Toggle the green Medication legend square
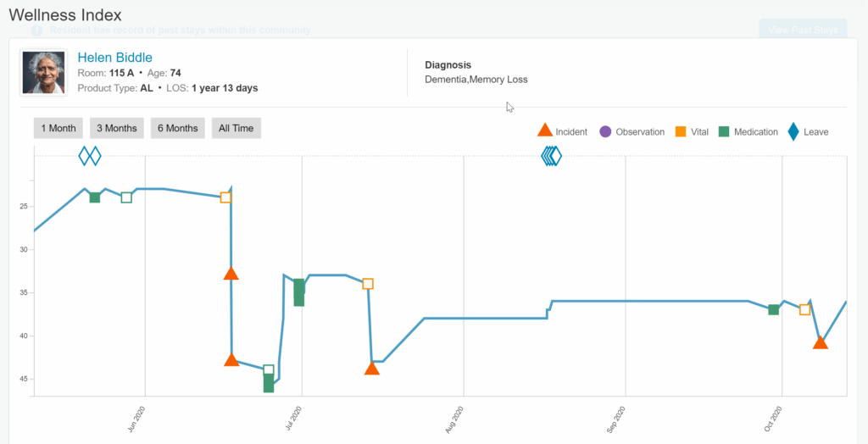Screen dimensions: 868x444 (x=723, y=131)
